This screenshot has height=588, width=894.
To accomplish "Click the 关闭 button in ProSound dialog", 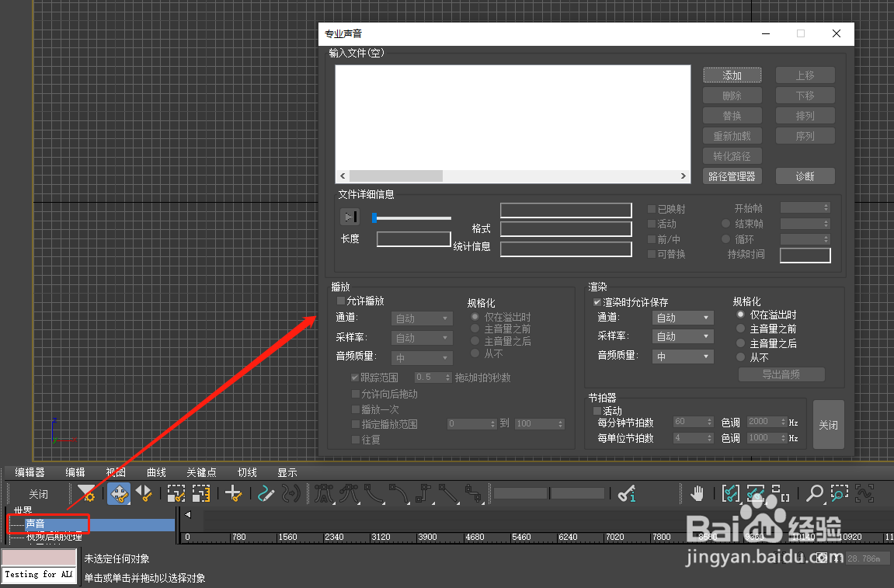I will [829, 424].
